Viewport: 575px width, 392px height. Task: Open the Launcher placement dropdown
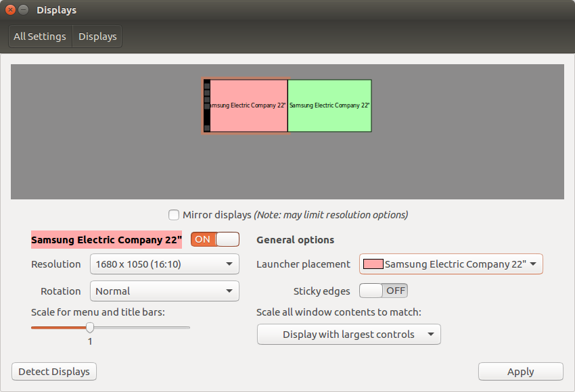(451, 264)
